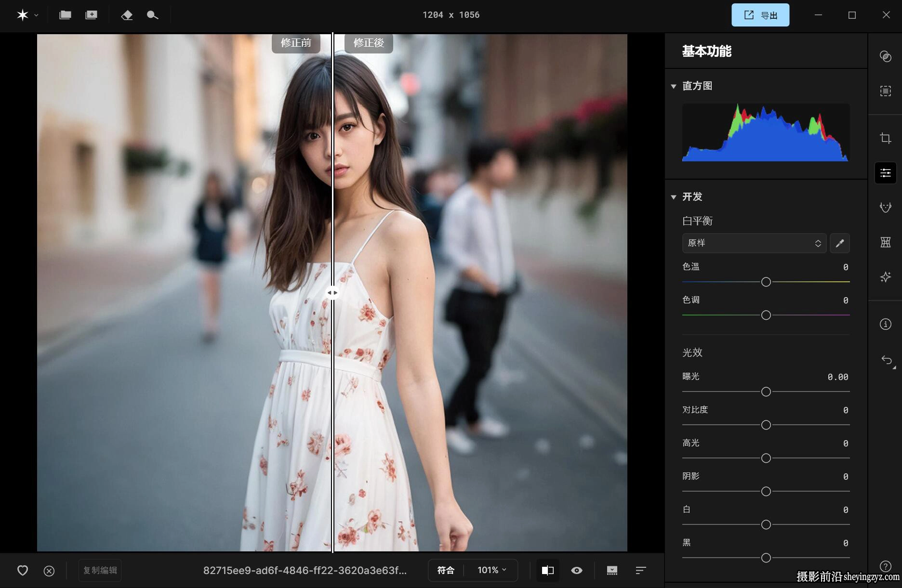
Task: Open the folder icon in top toolbar
Action: pos(65,15)
